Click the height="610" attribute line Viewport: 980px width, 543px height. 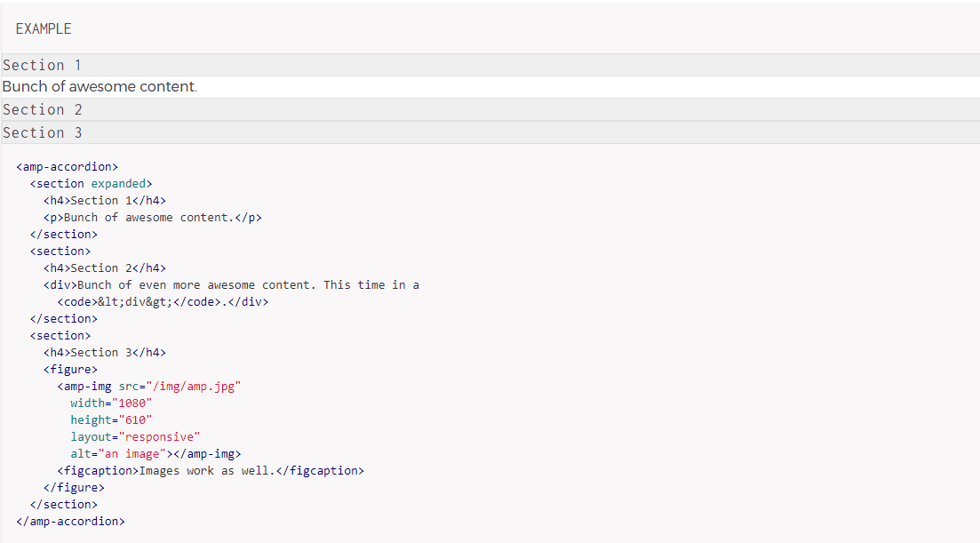[112, 419]
